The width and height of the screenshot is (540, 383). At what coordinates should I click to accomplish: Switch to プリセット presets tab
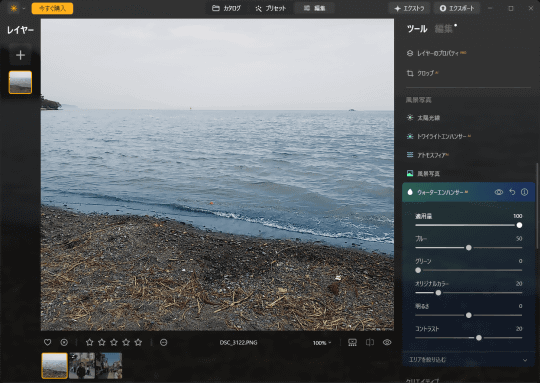pyautogui.click(x=271, y=8)
